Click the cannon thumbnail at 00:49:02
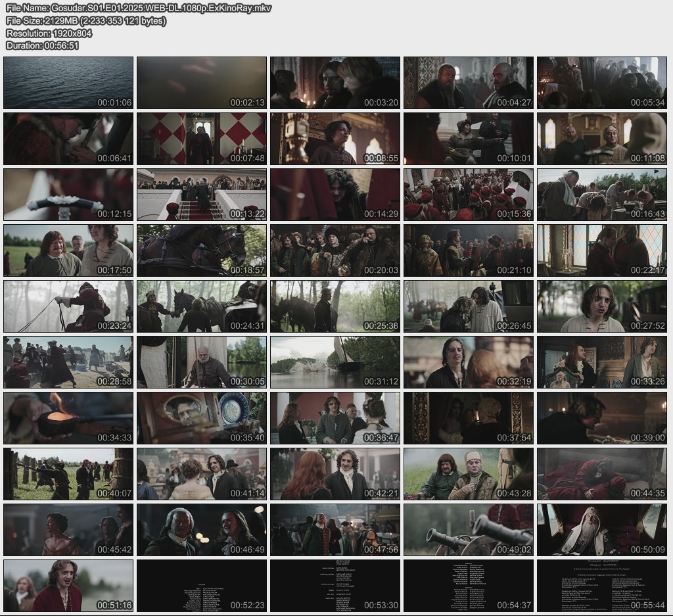The width and height of the screenshot is (673, 616). tap(469, 530)
